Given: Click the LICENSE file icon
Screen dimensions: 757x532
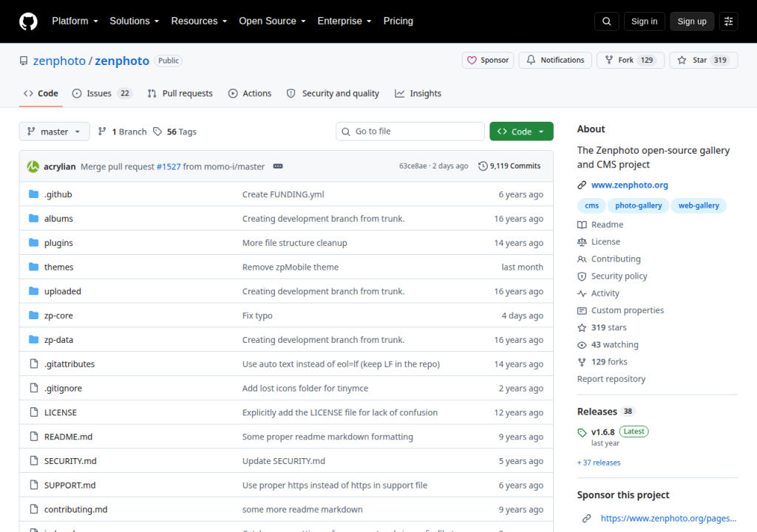Looking at the screenshot, I should tap(33, 412).
